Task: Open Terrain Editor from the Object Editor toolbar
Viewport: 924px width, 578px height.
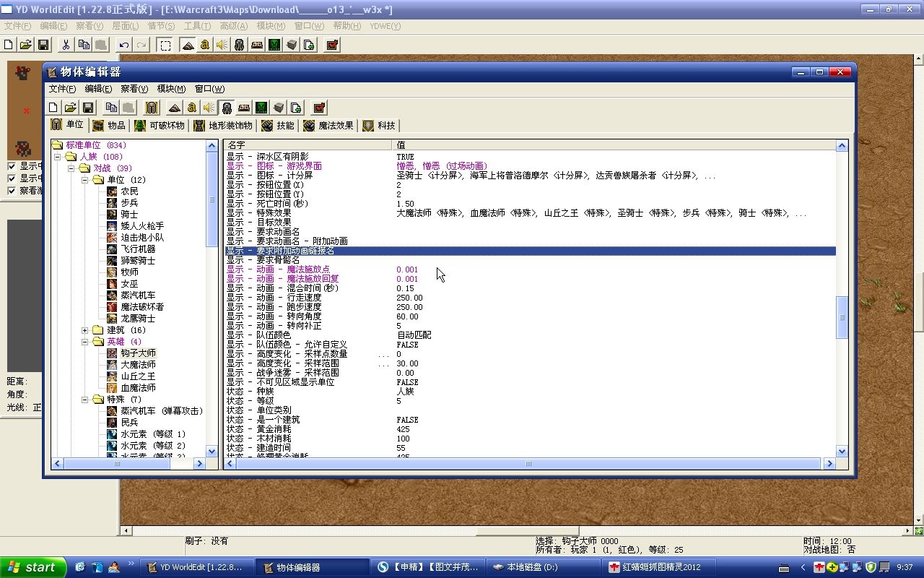Action: 174,108
